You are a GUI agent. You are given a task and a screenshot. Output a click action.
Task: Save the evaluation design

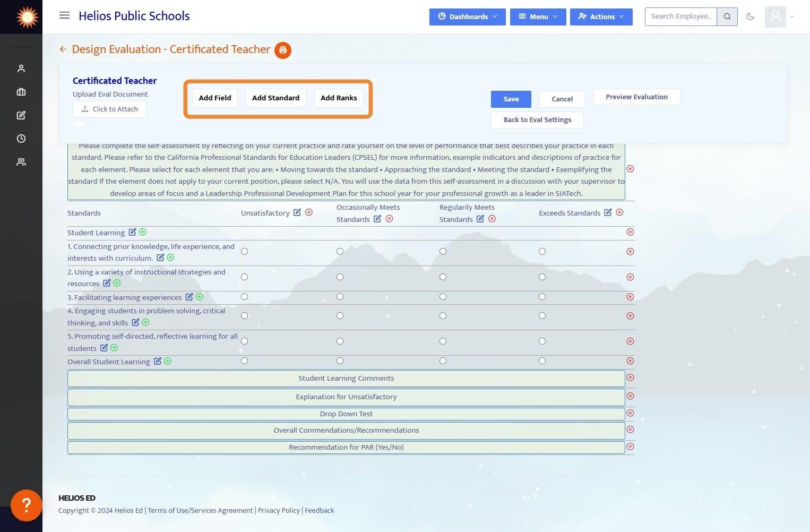511,99
